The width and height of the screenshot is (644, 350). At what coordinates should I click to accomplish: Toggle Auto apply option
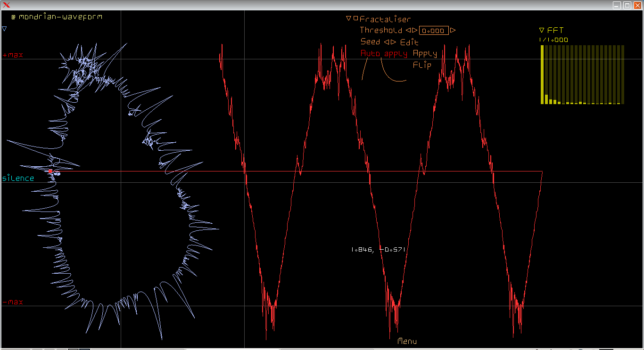(x=384, y=53)
